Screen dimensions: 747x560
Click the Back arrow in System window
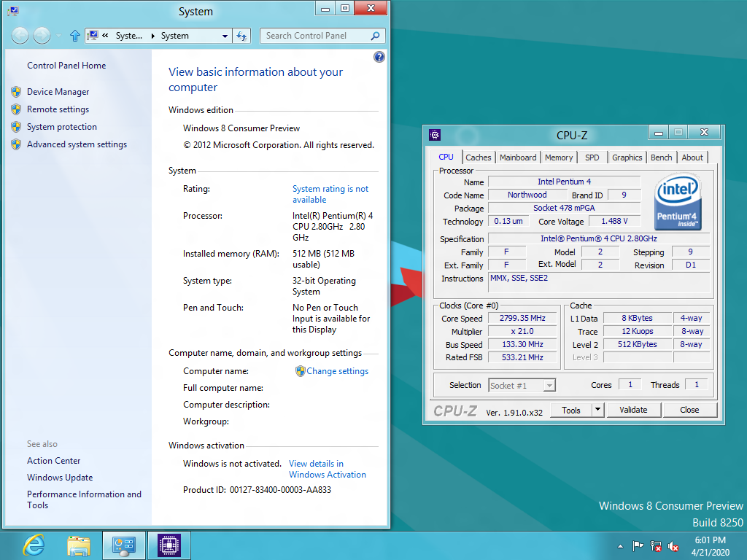pos(20,36)
